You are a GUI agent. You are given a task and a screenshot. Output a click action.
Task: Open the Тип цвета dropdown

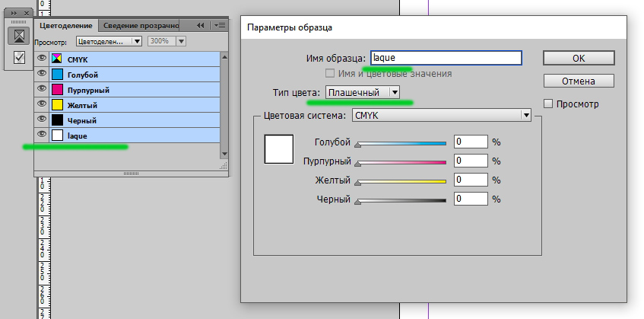pyautogui.click(x=362, y=92)
